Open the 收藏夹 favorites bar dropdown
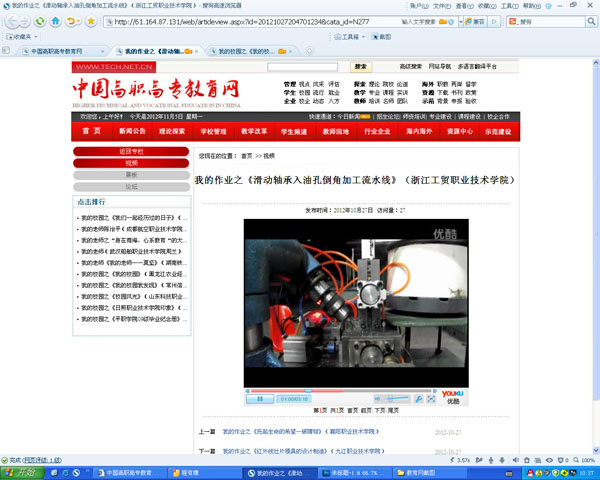Image resolution: width=600 pixels, height=480 pixels. [x=22, y=37]
